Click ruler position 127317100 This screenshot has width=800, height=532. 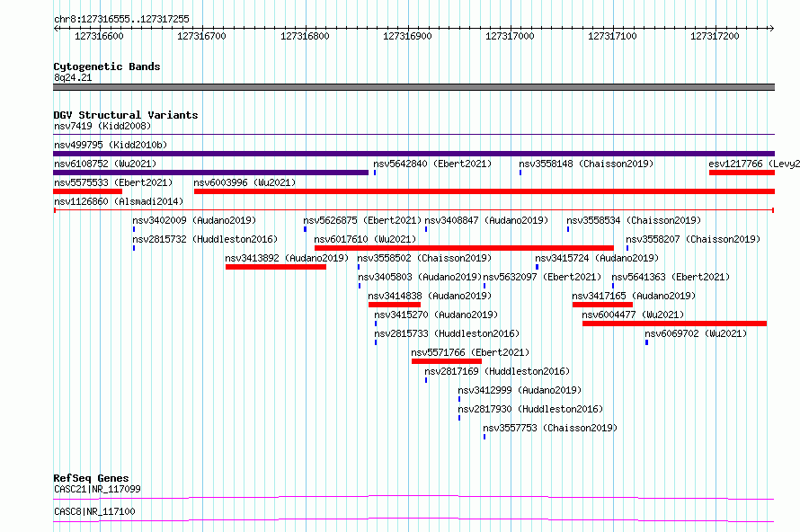(x=612, y=36)
